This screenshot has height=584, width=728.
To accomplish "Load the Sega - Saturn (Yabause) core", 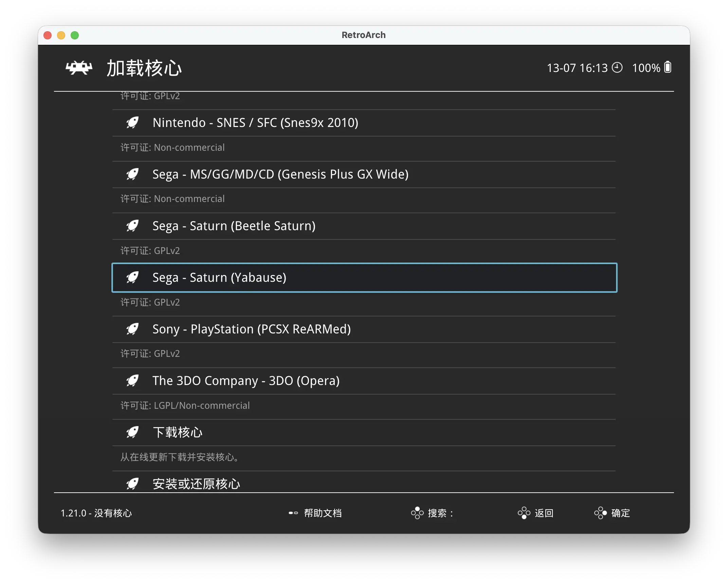I will pyautogui.click(x=364, y=278).
